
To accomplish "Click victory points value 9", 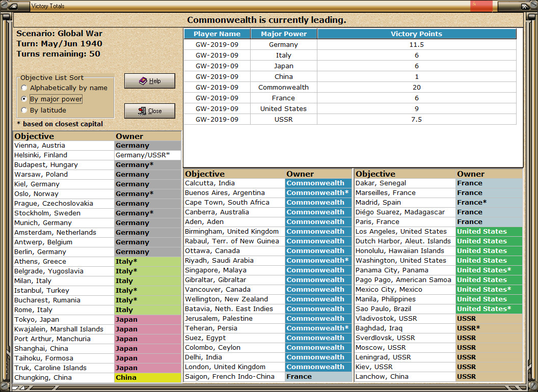I will click(417, 109).
